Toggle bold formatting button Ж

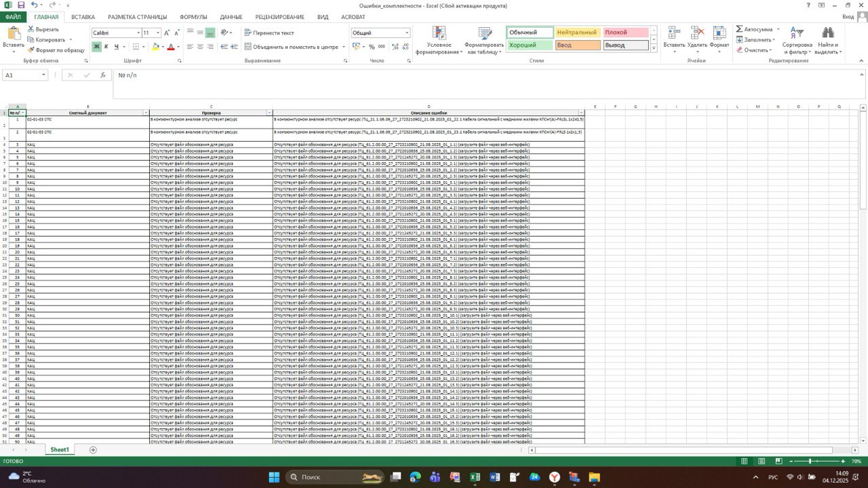click(x=96, y=47)
